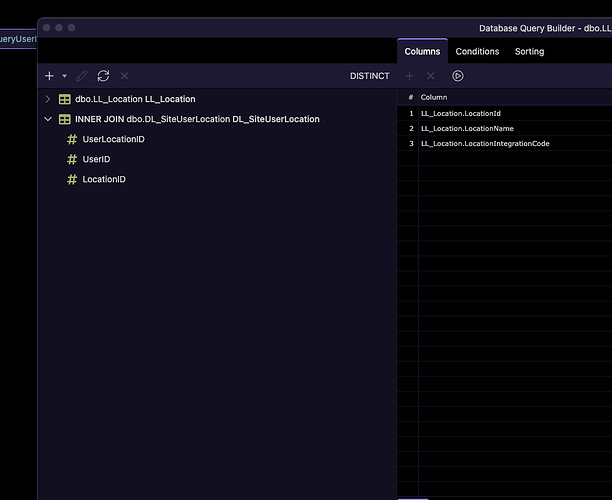612x500 pixels.
Task: Run the query with play icon
Action: point(458,76)
